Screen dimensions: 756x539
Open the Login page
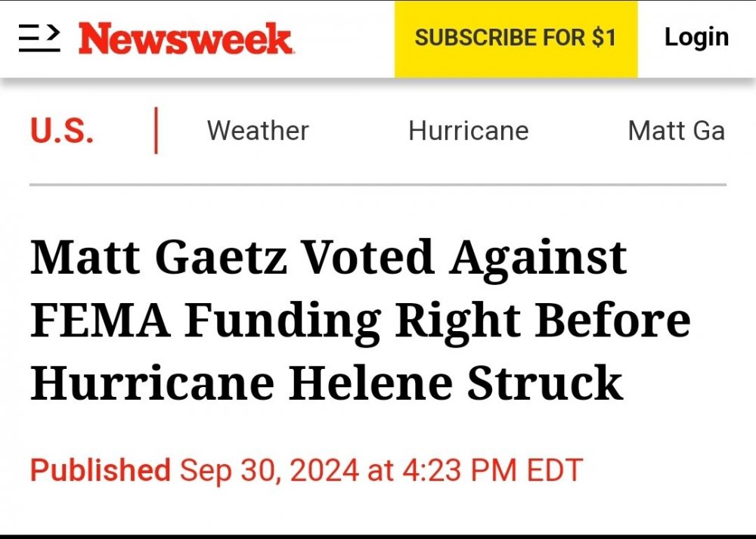696,37
